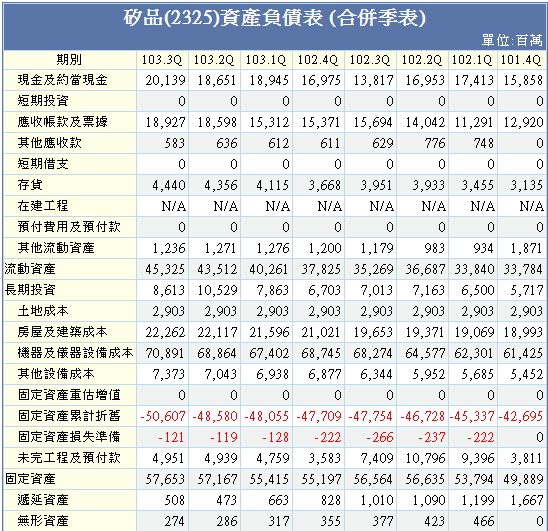The width and height of the screenshot is (548, 531).
Task: Select the 102.2Q column header
Action: click(x=422, y=60)
